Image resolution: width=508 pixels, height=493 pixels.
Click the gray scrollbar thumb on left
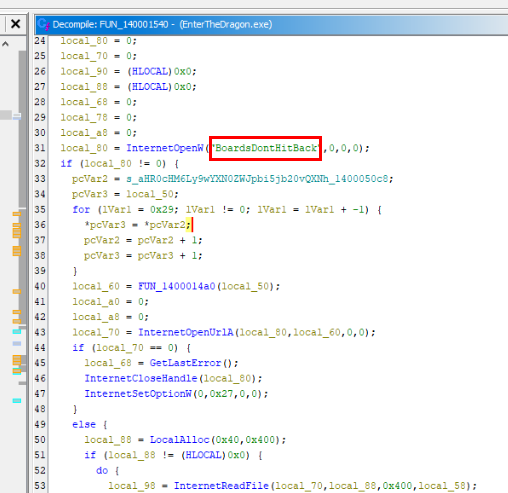pyautogui.click(x=22, y=128)
